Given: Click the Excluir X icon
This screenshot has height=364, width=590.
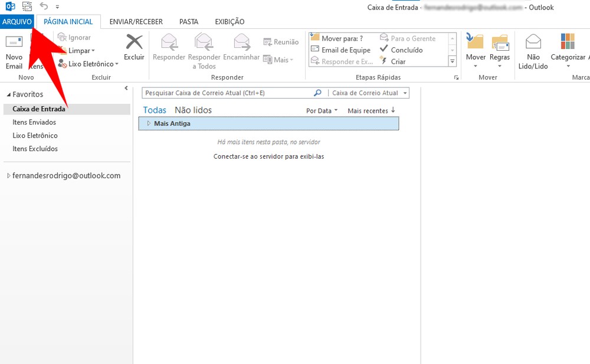Looking at the screenshot, I should coord(134,42).
